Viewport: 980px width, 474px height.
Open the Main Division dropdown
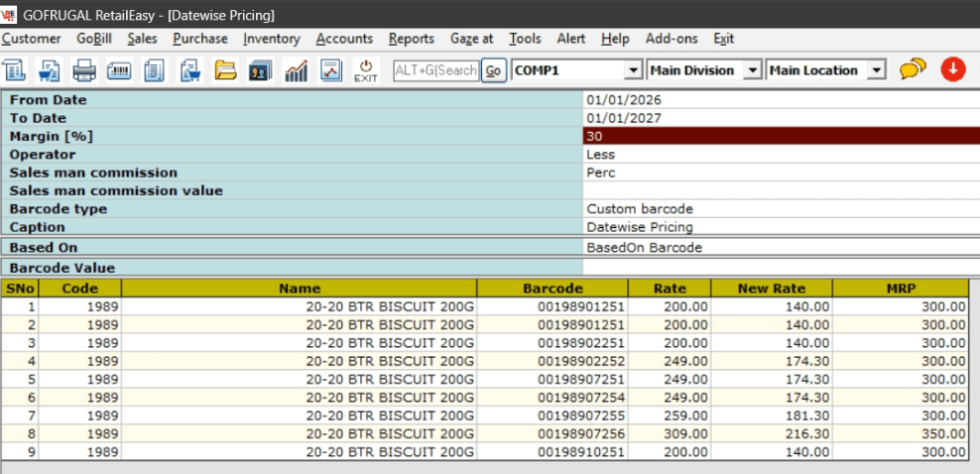tap(752, 70)
